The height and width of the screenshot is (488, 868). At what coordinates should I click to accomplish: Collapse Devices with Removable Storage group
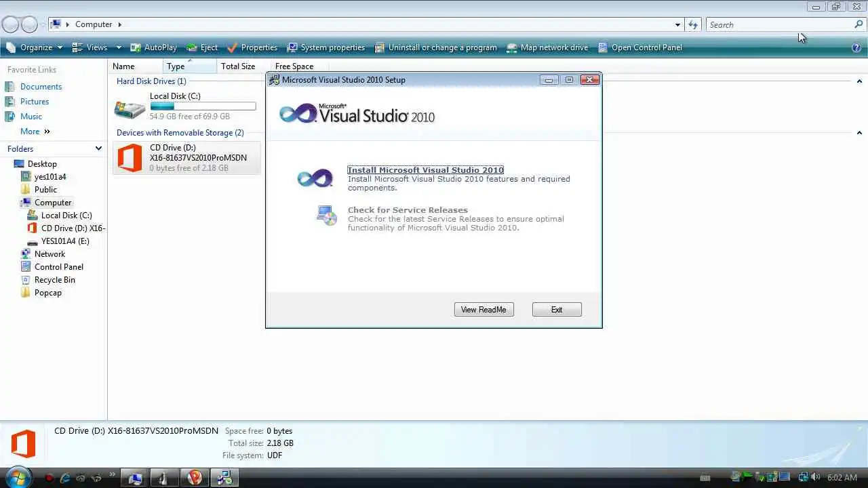coord(859,133)
